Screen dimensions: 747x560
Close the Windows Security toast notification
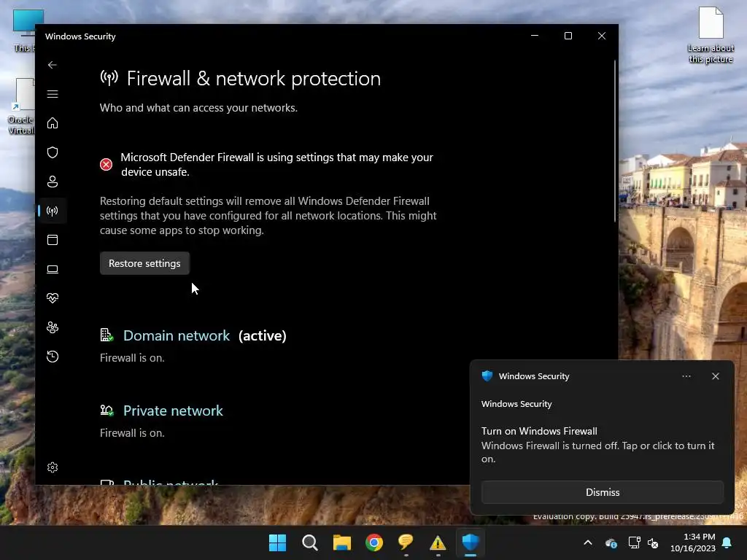coord(715,376)
